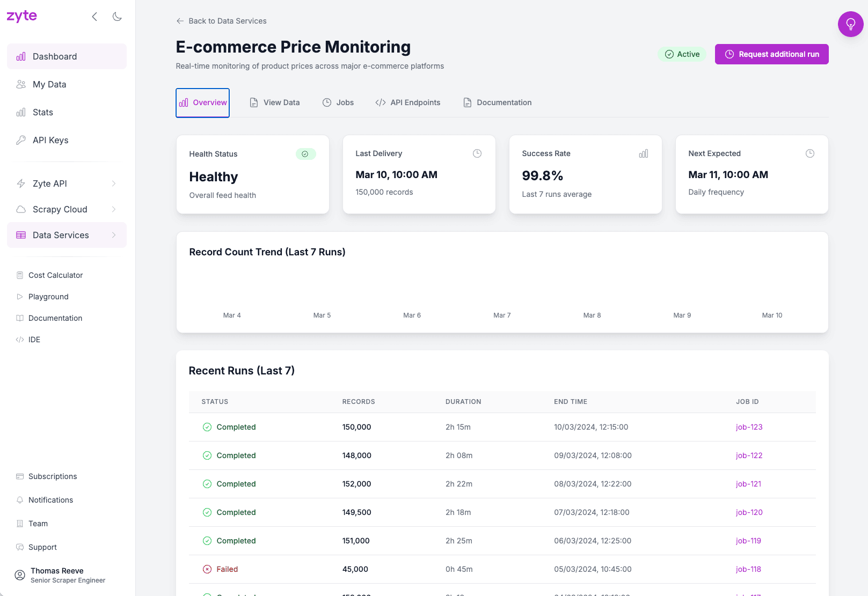Select the Overview tab
868x596 pixels.
pos(203,102)
